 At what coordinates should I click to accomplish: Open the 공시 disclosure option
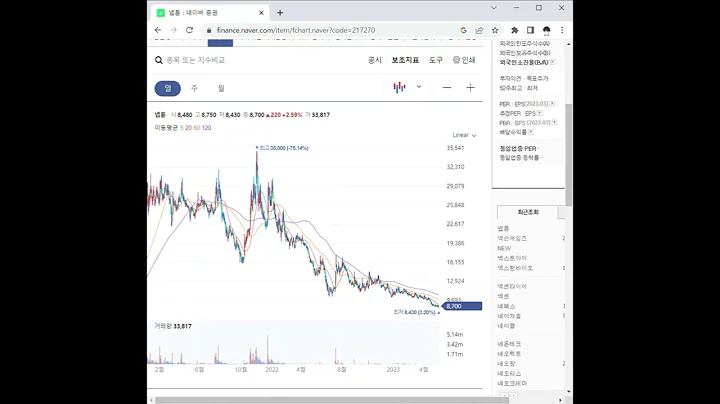[x=375, y=60]
